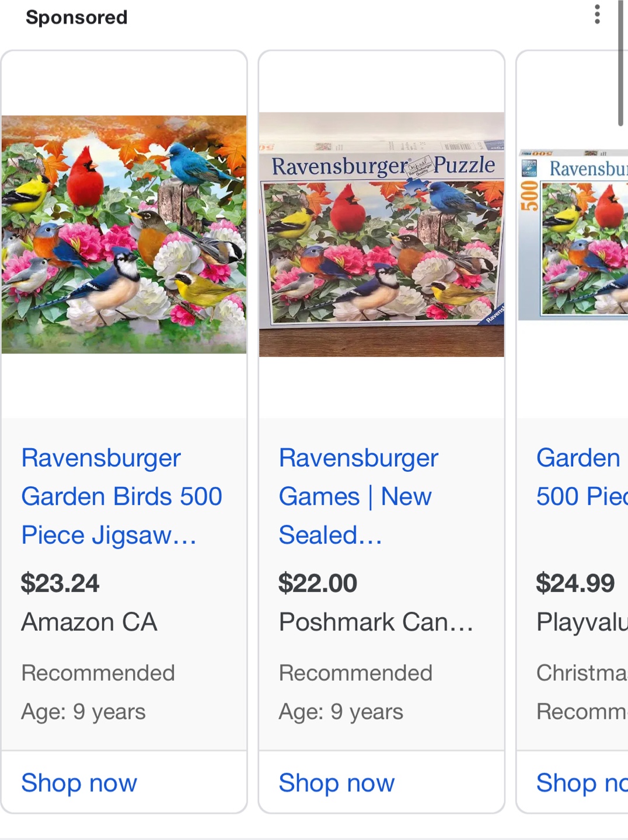Viewport: 628px width, 840px height.
Task: Click Recommended Age text on Poshmark card
Action: coord(355,692)
